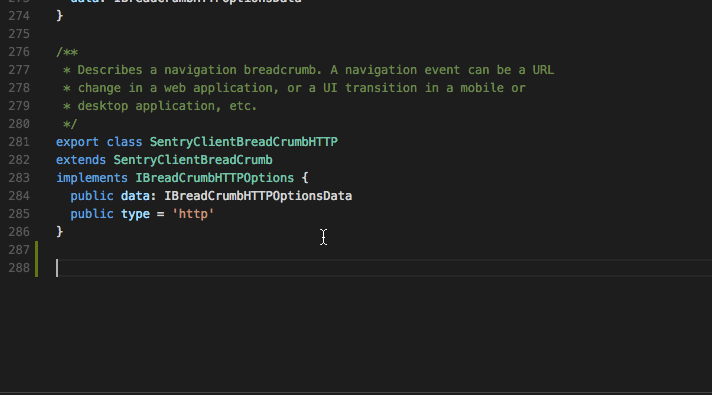Click 'change' at start of comment line 278
Image resolution: width=712 pixels, height=395 pixels.
coord(99,88)
